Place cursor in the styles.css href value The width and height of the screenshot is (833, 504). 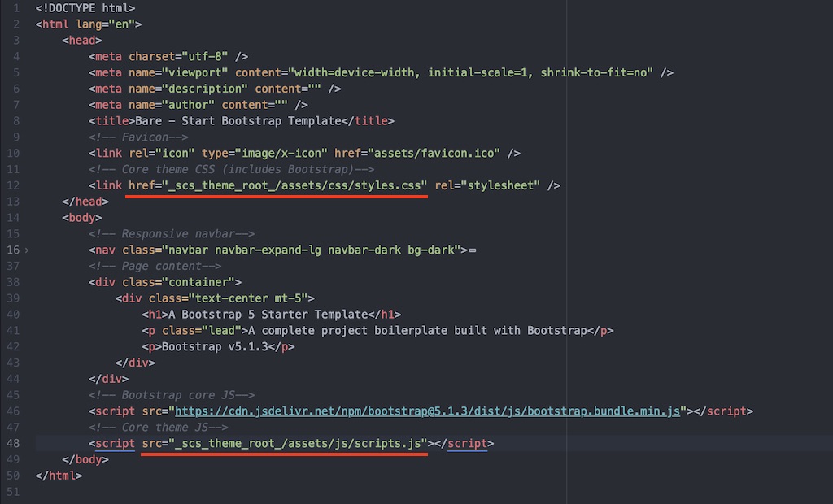296,185
